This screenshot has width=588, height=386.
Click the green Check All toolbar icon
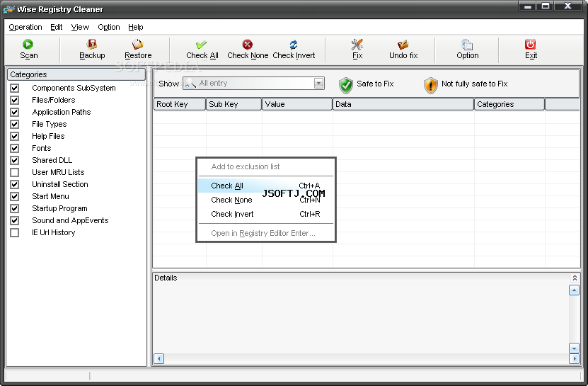pyautogui.click(x=202, y=45)
